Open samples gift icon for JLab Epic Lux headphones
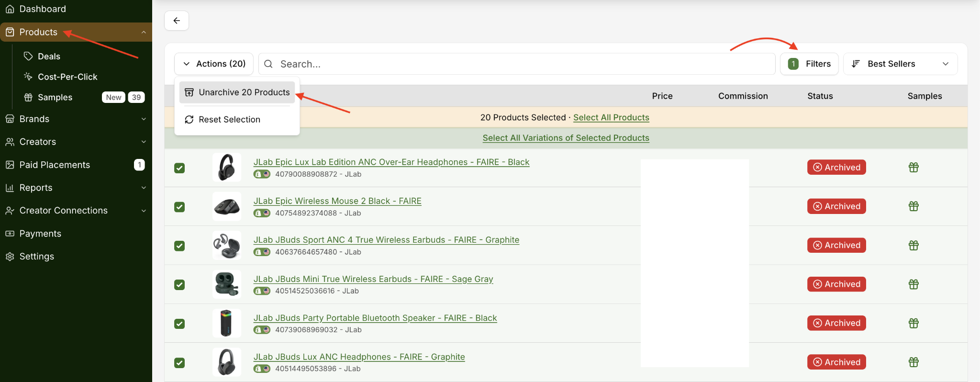 pyautogui.click(x=913, y=167)
